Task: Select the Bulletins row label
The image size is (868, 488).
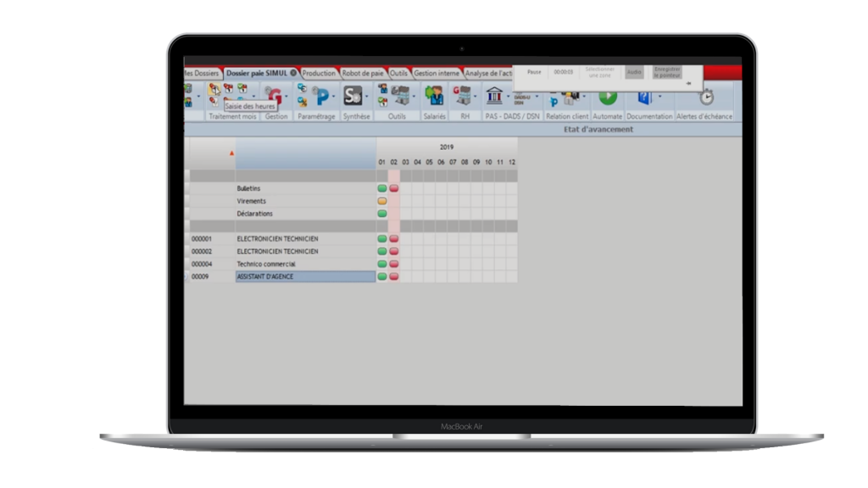Action: [x=248, y=189]
